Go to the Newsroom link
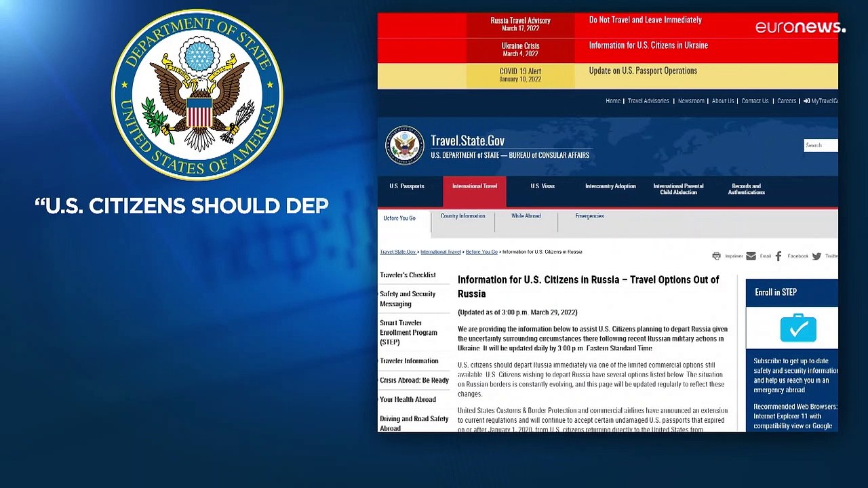This screenshot has height=488, width=868. pyautogui.click(x=691, y=101)
